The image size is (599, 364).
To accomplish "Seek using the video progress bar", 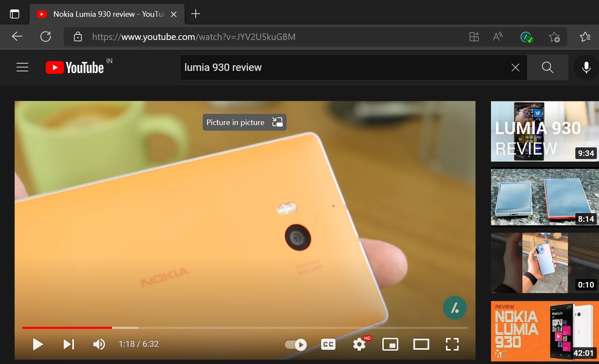I will tap(245, 328).
